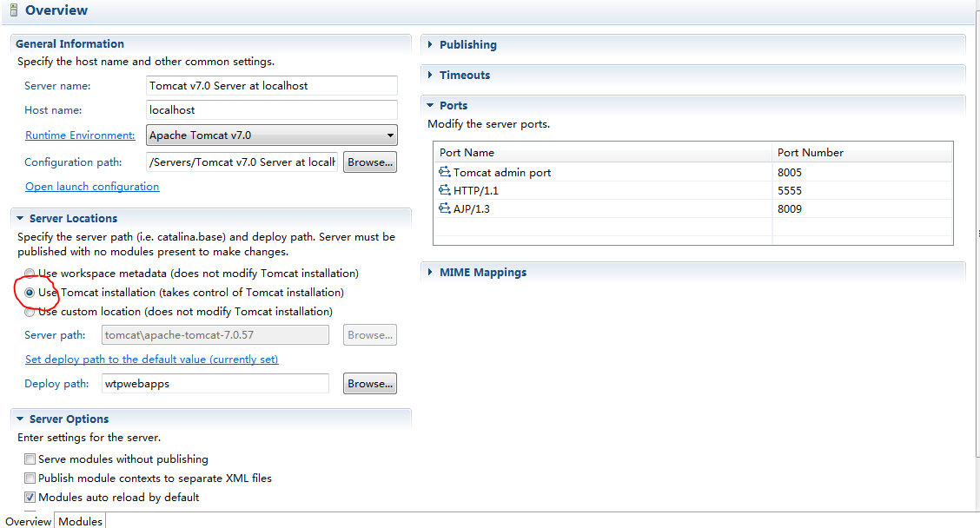Click the Deploy path field with wtpwebapps

click(x=215, y=384)
